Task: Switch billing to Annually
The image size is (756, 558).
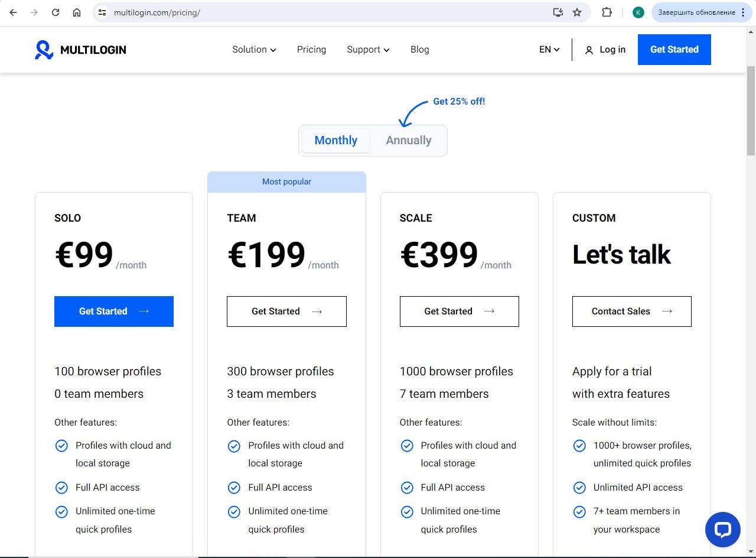Action: click(409, 141)
